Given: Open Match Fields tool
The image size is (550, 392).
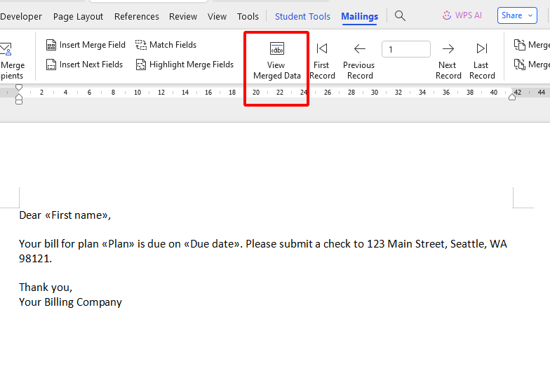Looking at the screenshot, I should coord(141,45).
